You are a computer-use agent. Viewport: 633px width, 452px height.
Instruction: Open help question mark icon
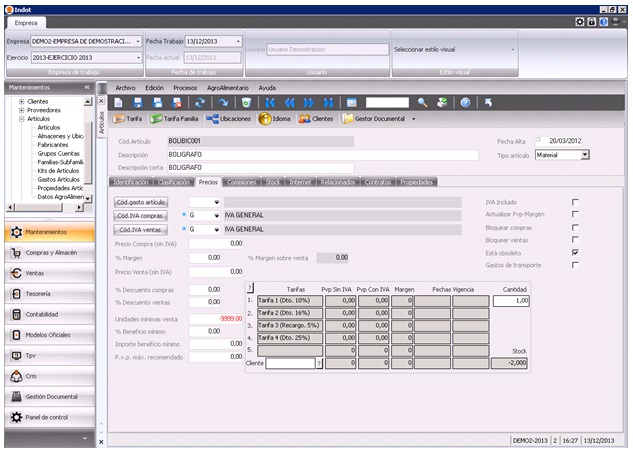pyautogui.click(x=465, y=102)
